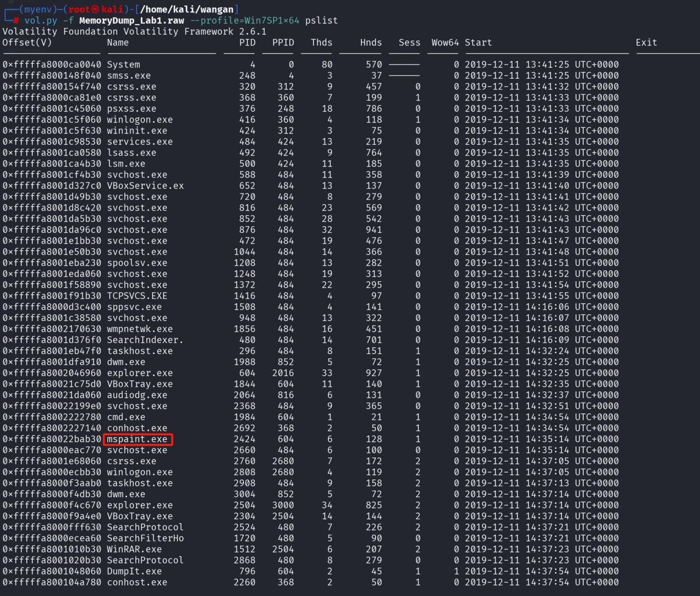Click the Kali skull symbol in the prompt
The image size is (700, 596).
pos(95,9)
